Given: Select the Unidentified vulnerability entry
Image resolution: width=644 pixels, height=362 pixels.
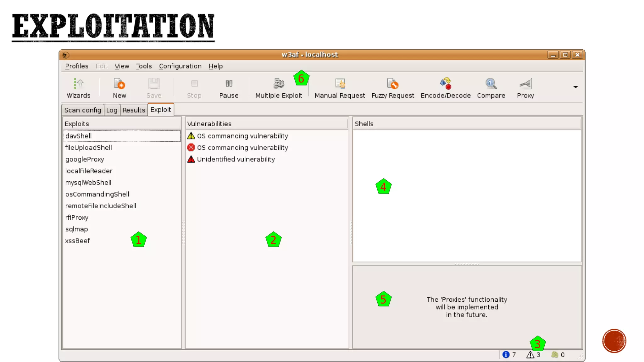Looking at the screenshot, I should (236, 159).
